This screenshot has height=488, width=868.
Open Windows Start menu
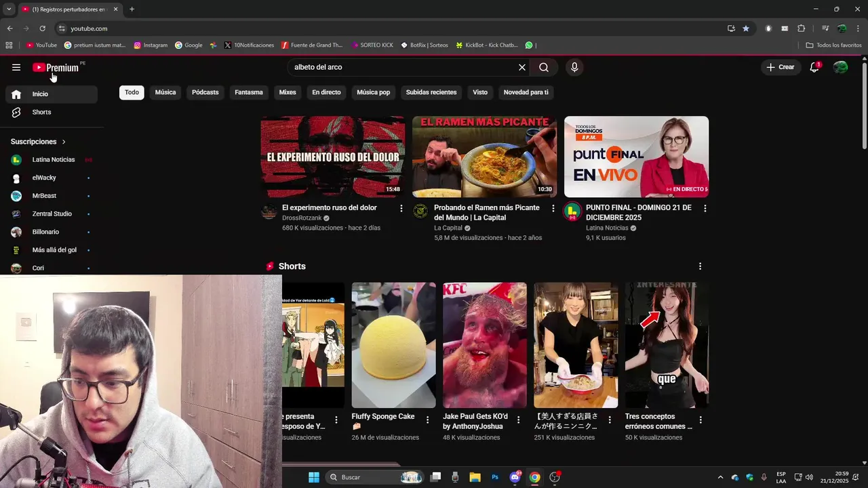coord(314,477)
